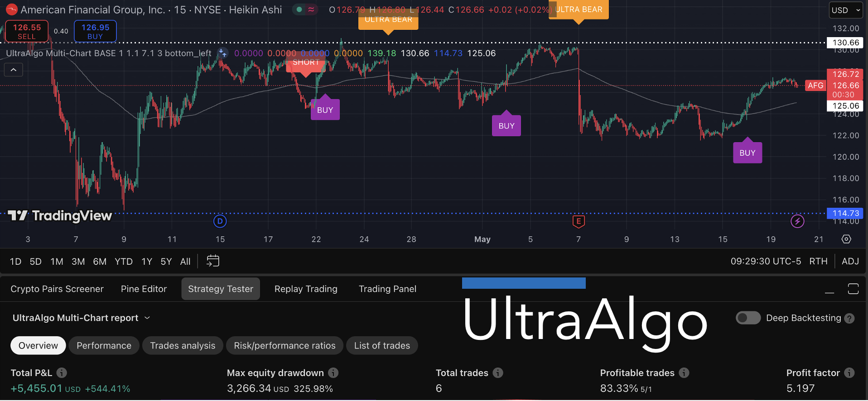
Task: Click the Profit factor info icon
Action: coord(849,372)
